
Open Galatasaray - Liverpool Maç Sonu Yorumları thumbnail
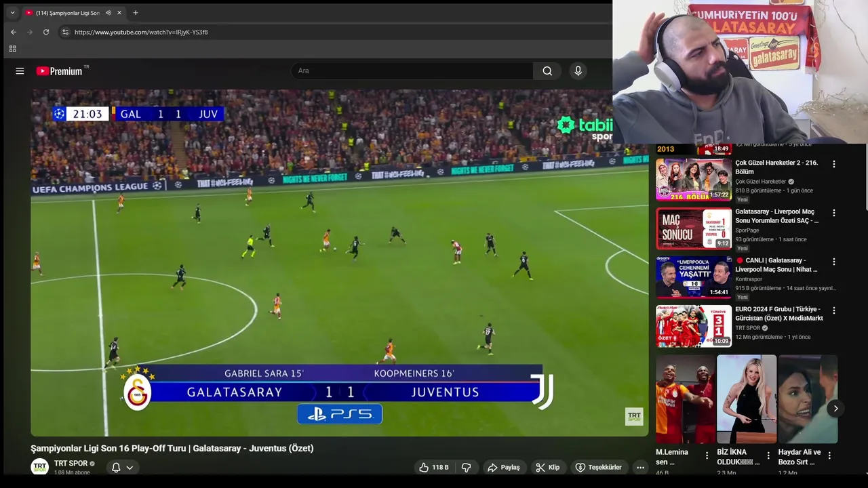coord(693,228)
